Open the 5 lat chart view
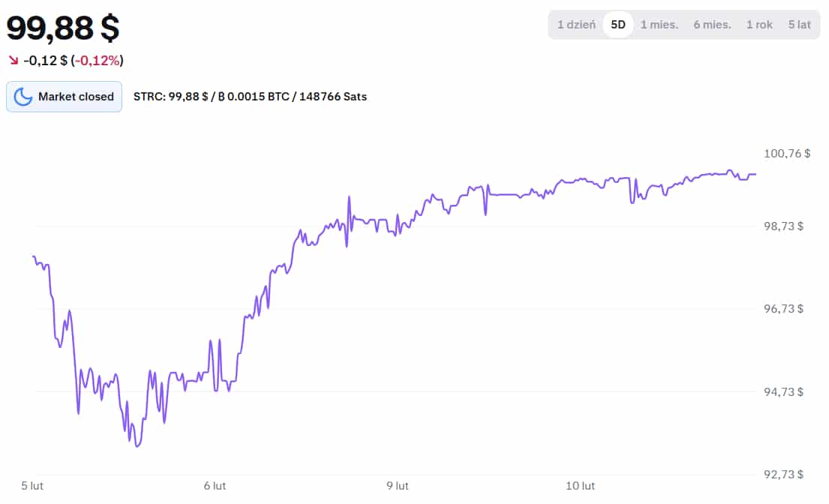Viewport: 829px width, 504px height. tap(799, 25)
